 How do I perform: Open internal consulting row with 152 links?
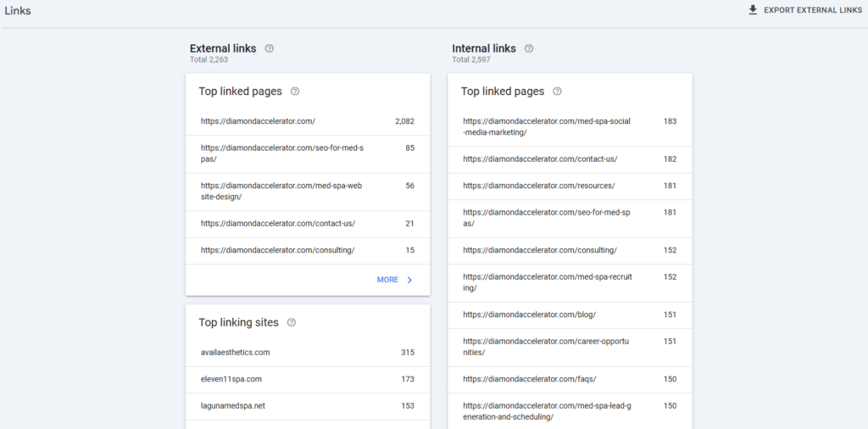point(570,250)
